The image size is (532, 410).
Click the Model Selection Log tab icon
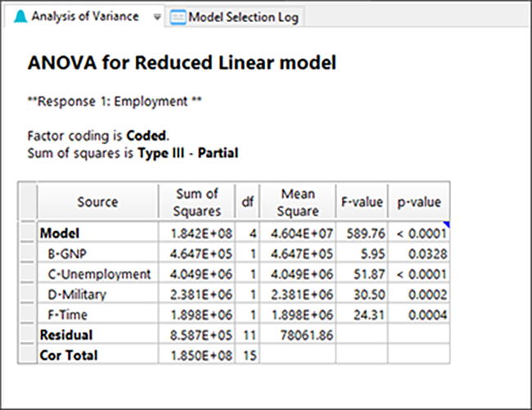coord(178,17)
